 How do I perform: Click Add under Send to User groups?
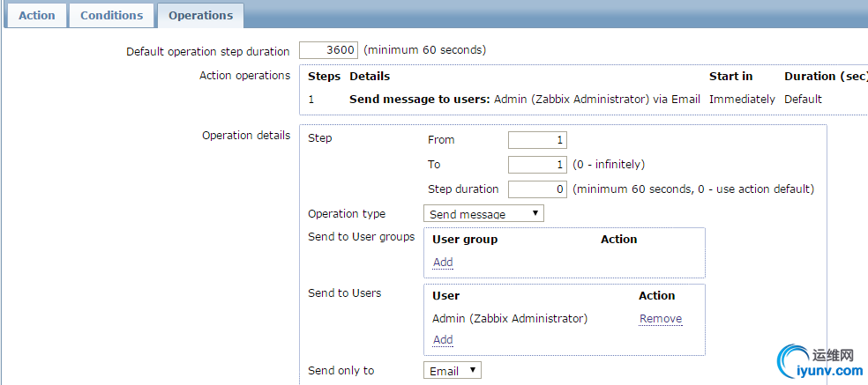pyautogui.click(x=443, y=263)
